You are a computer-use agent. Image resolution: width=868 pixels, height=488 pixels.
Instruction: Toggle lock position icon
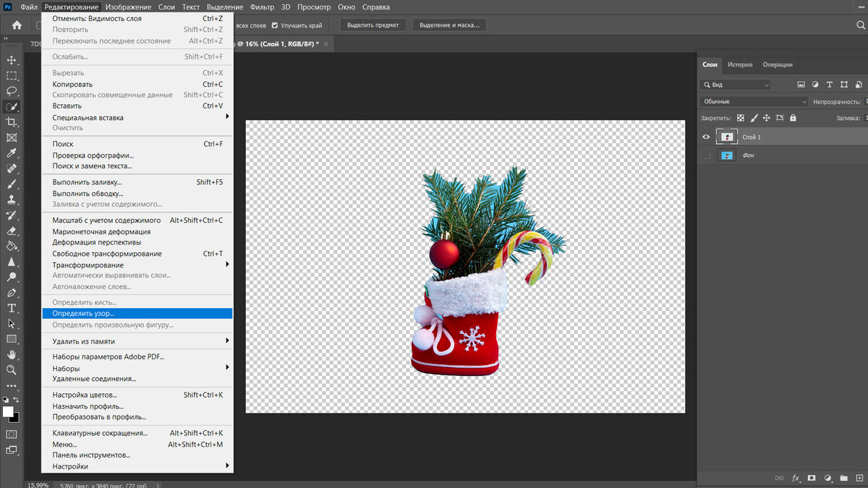[x=767, y=118]
